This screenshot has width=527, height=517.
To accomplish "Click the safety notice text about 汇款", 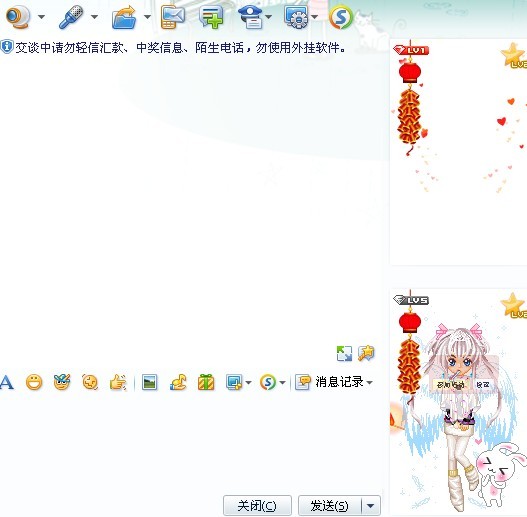I will click(x=180, y=48).
